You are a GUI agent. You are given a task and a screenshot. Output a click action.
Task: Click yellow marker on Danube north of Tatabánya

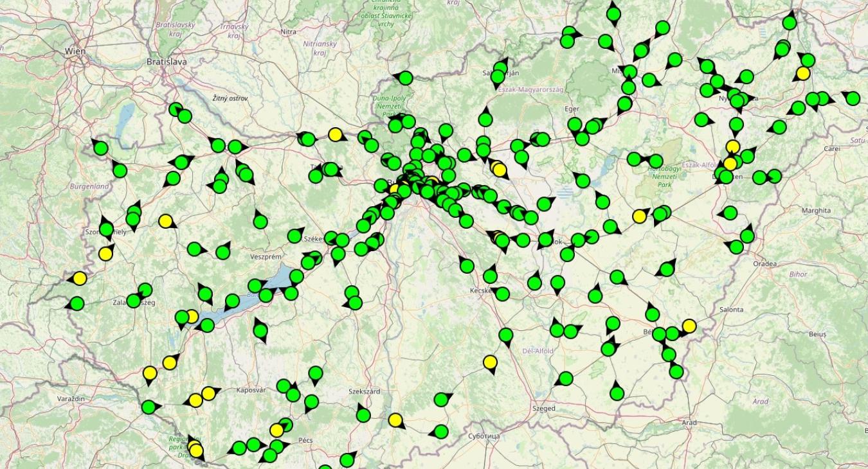tap(335, 134)
